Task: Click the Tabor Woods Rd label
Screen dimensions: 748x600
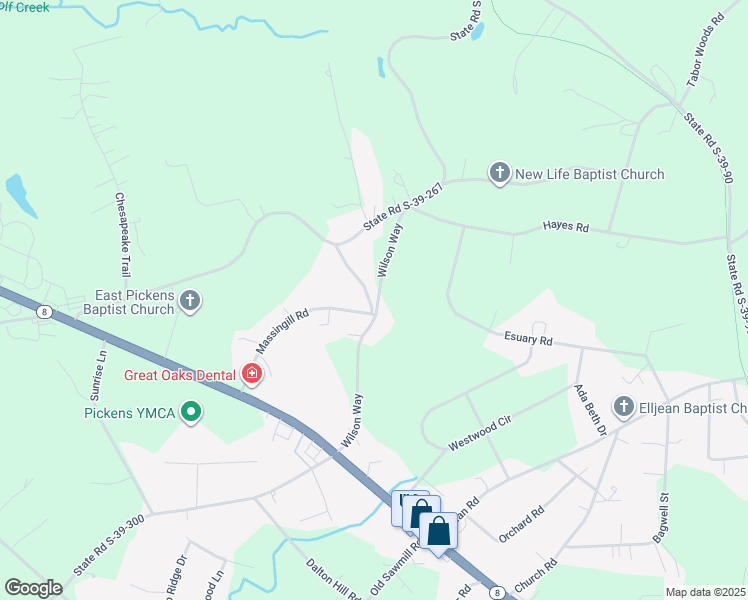Action: click(x=706, y=50)
